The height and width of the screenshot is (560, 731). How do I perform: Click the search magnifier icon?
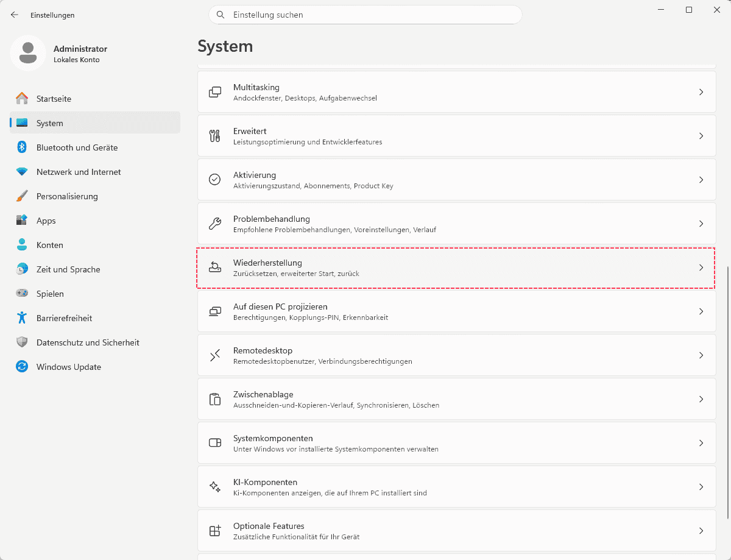click(x=221, y=15)
